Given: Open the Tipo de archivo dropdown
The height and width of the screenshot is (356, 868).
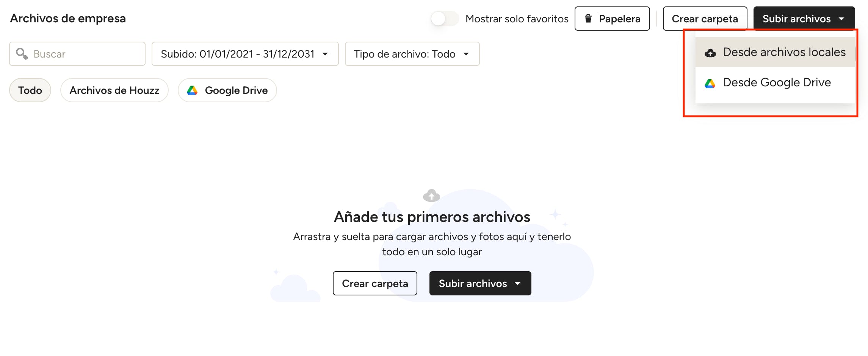Looking at the screenshot, I should pos(412,54).
